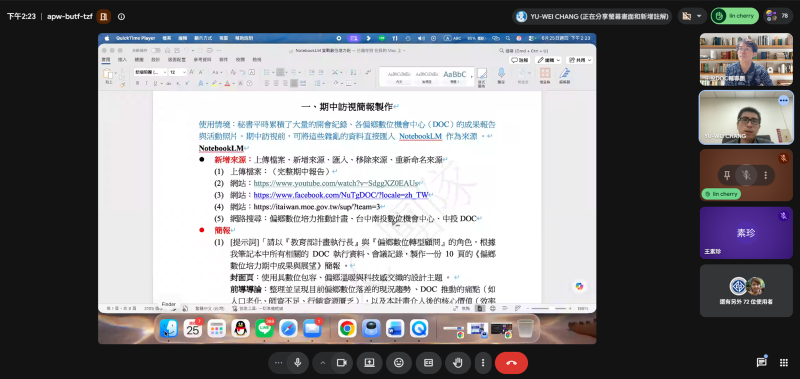
Task: Open Word's 插入 ribbon tab
Action: tap(122, 60)
